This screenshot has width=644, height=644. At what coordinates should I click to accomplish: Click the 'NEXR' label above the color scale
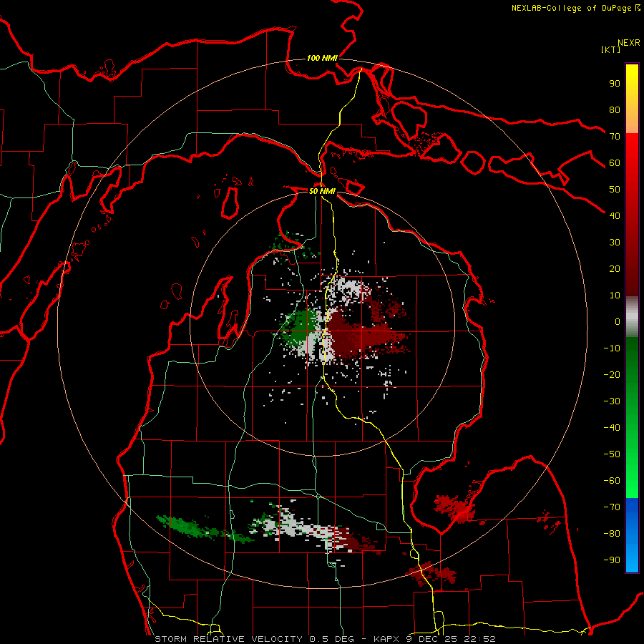[x=629, y=43]
